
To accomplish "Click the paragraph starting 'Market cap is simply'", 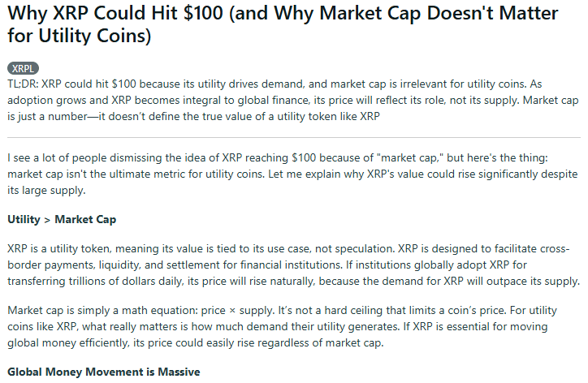I will pos(282,326).
